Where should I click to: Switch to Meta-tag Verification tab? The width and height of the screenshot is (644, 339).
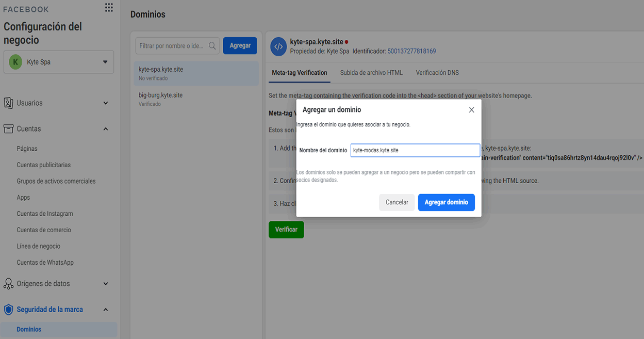[300, 73]
